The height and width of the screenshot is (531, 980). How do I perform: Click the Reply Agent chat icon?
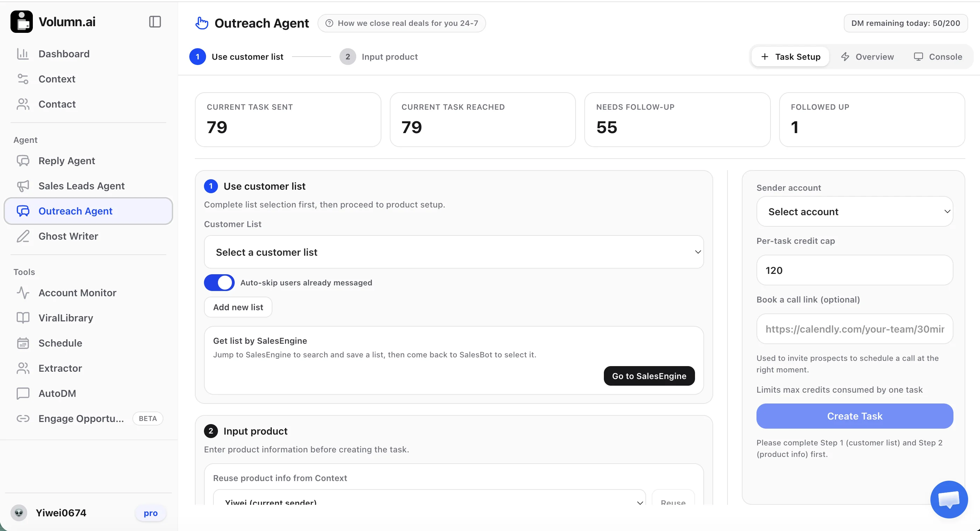point(23,161)
